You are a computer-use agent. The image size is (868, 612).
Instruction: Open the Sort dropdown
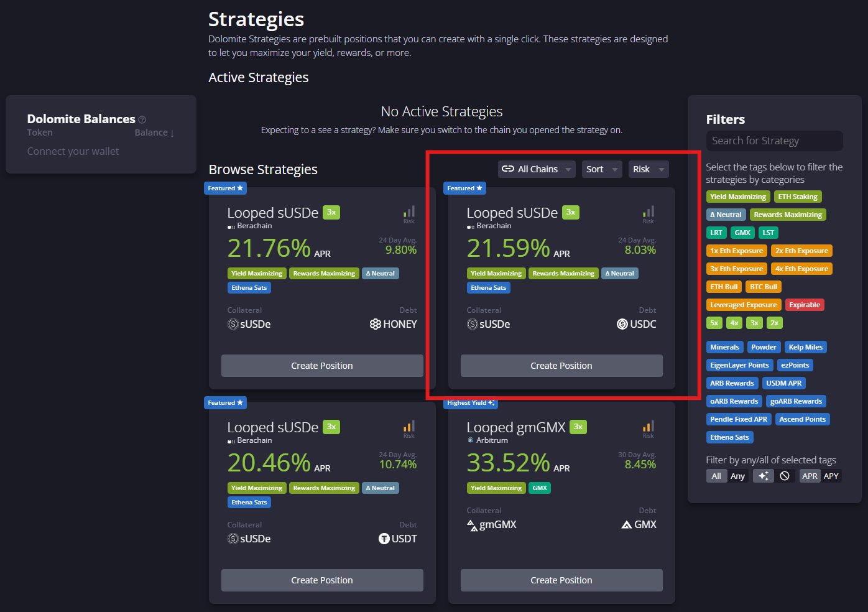(602, 169)
